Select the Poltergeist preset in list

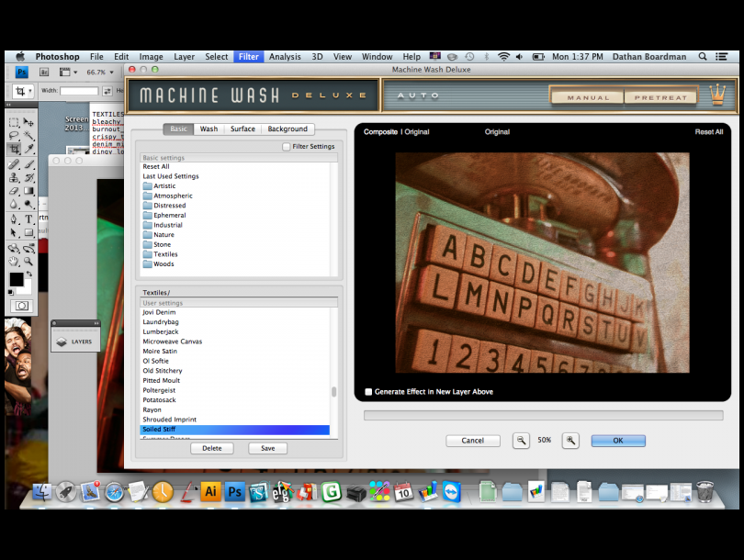point(159,390)
